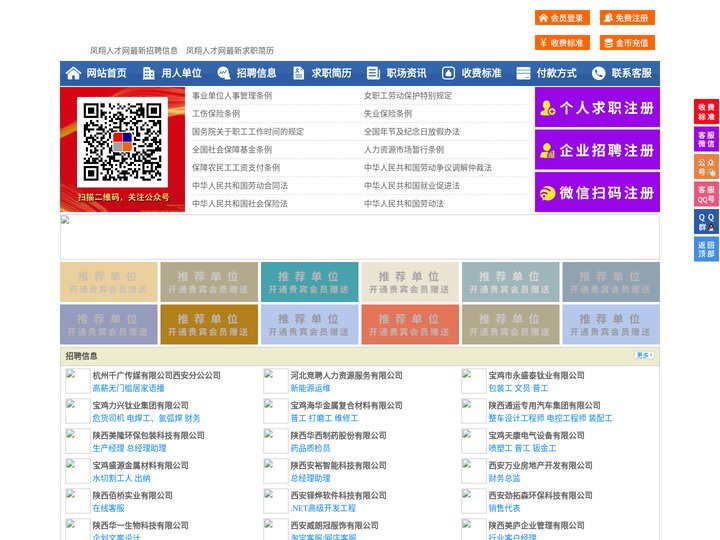
Task: Open 杭州千广传媒有限公司西安分公司 company link
Action: (x=156, y=375)
